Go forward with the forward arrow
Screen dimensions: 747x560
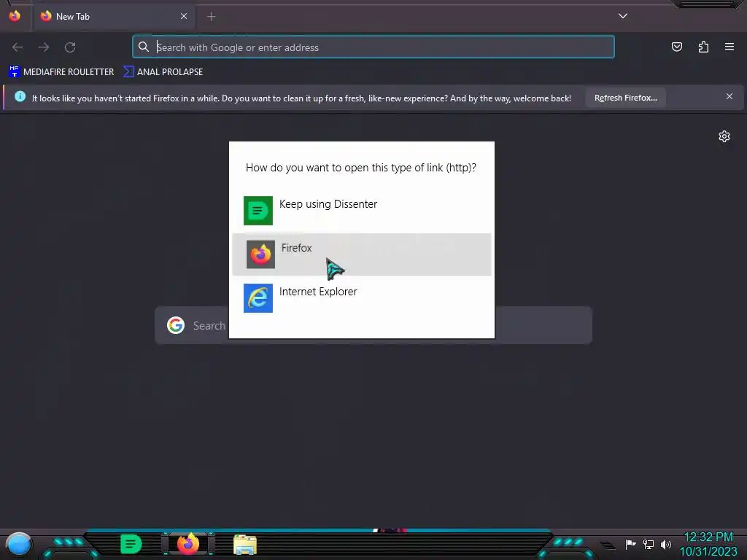(44, 47)
